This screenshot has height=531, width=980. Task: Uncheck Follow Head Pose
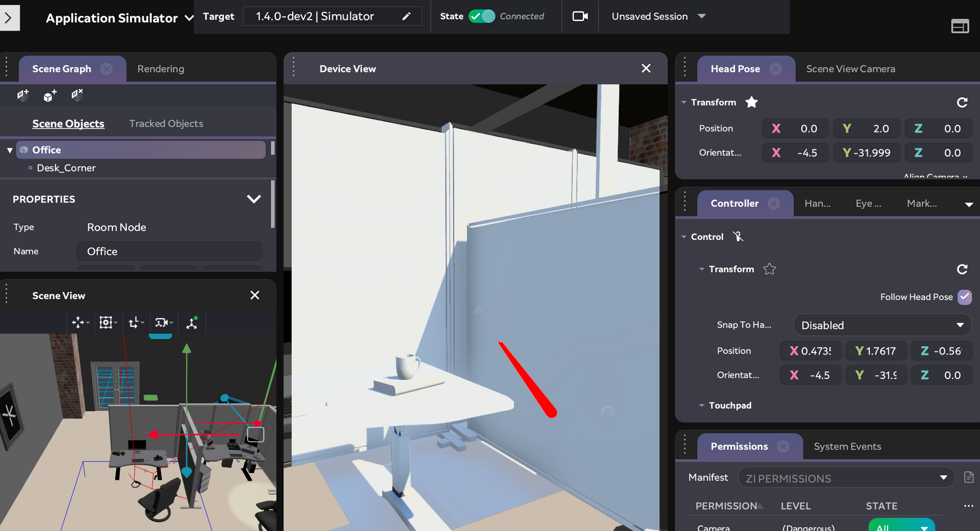click(x=964, y=296)
